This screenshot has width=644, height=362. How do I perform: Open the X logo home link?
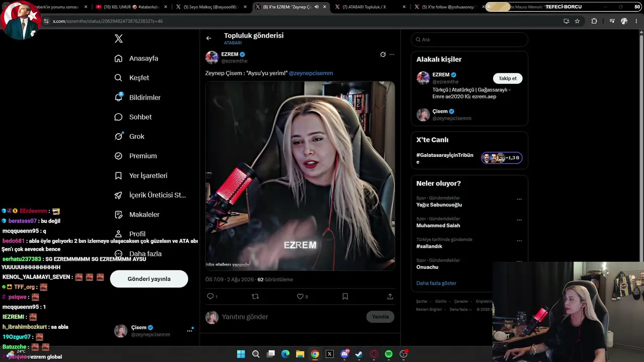tap(119, 39)
